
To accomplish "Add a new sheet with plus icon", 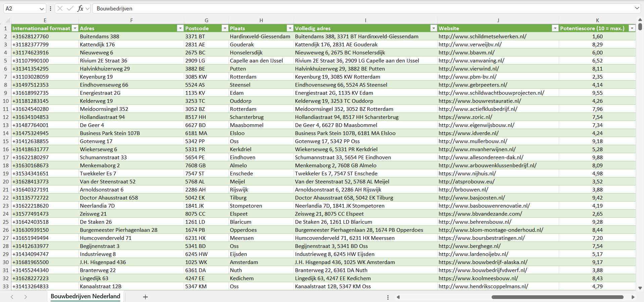I will 145,297.
